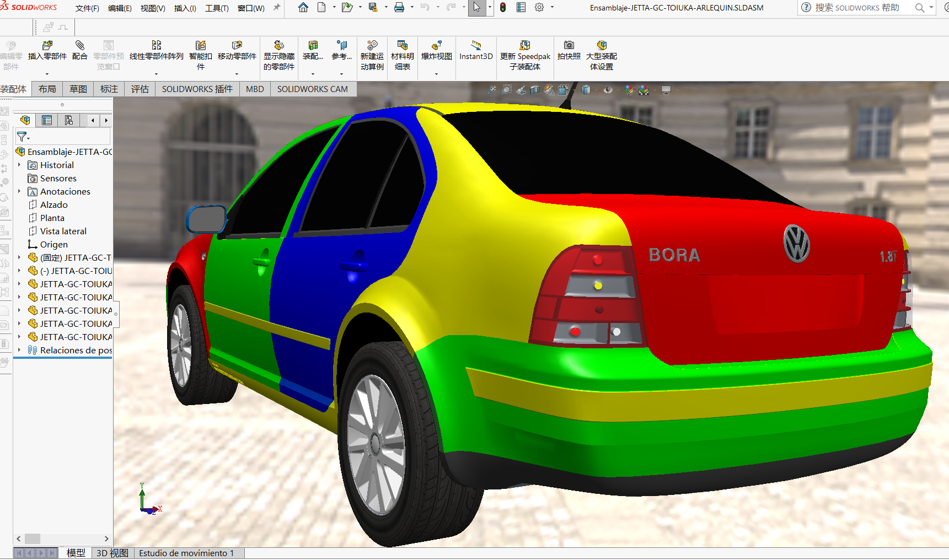
Task: Open the filter funnel dropdown in tree
Action: click(23, 137)
